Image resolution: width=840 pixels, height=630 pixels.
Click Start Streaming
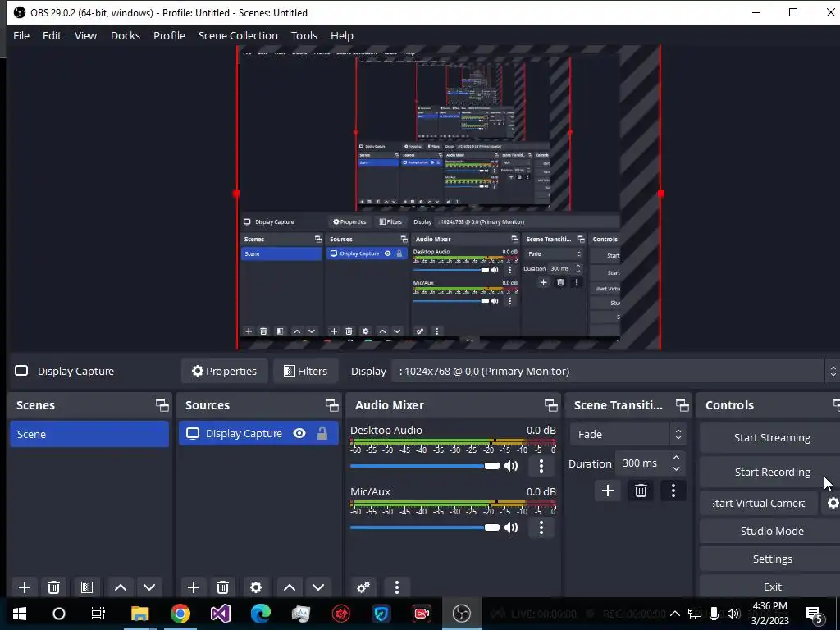point(771,438)
